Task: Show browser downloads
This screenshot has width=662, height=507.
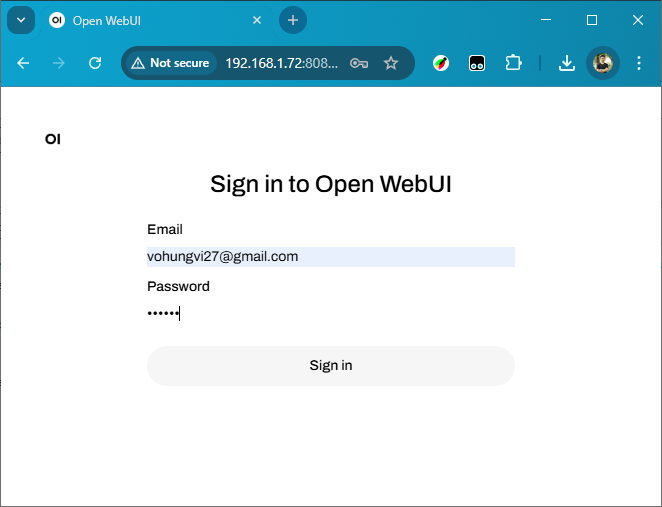Action: 567,63
